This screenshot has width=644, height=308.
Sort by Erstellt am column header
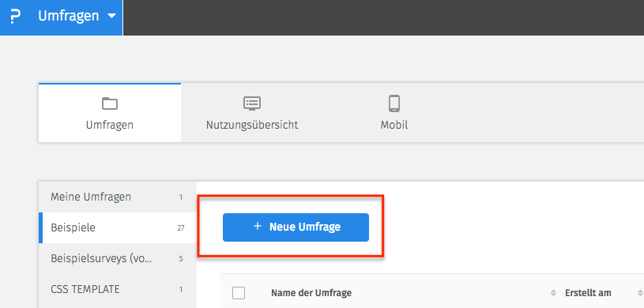(x=588, y=293)
